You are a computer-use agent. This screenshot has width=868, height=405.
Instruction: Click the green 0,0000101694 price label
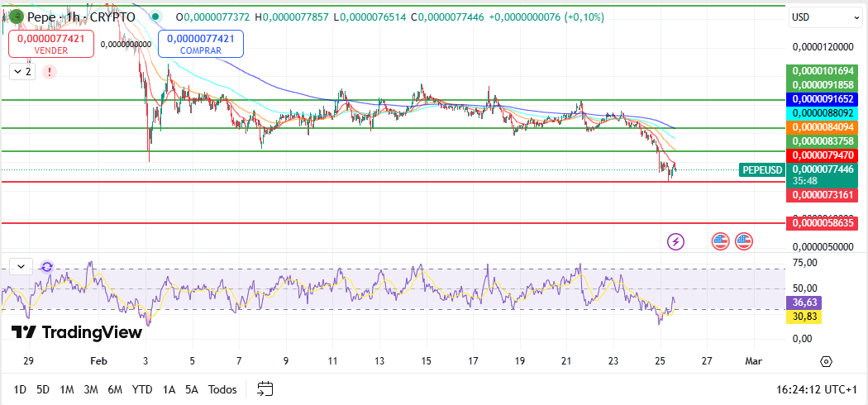click(823, 71)
